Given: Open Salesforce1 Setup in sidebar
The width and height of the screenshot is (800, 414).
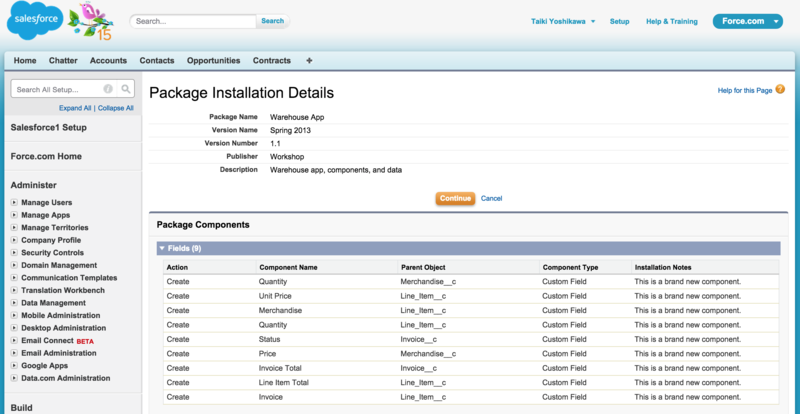Looking at the screenshot, I should tap(48, 128).
